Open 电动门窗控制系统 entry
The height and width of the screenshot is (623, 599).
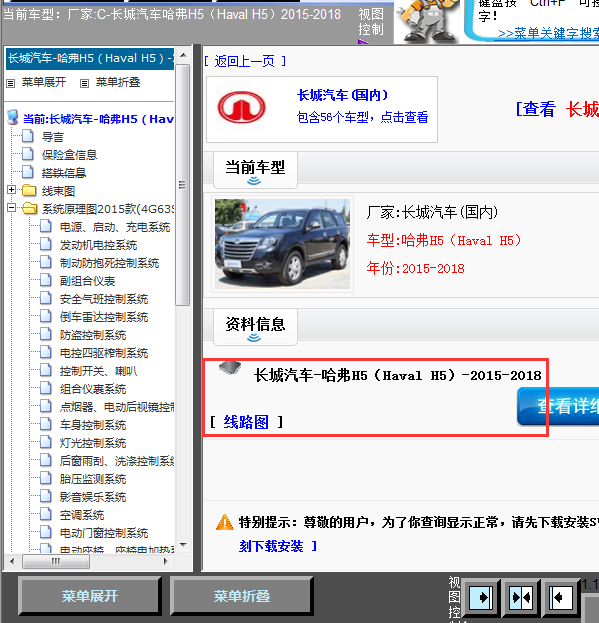(104, 533)
